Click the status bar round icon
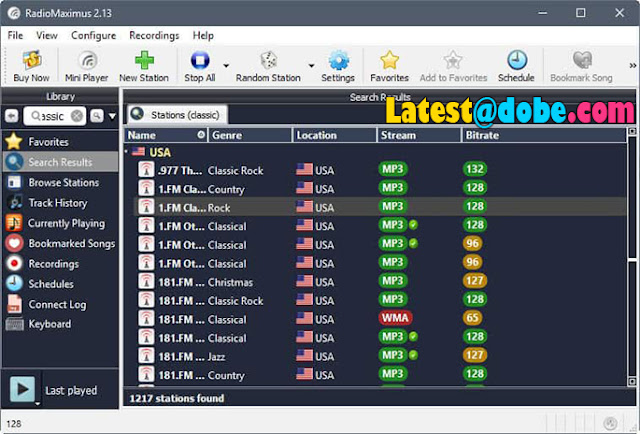The height and width of the screenshot is (434, 640). click(x=611, y=423)
